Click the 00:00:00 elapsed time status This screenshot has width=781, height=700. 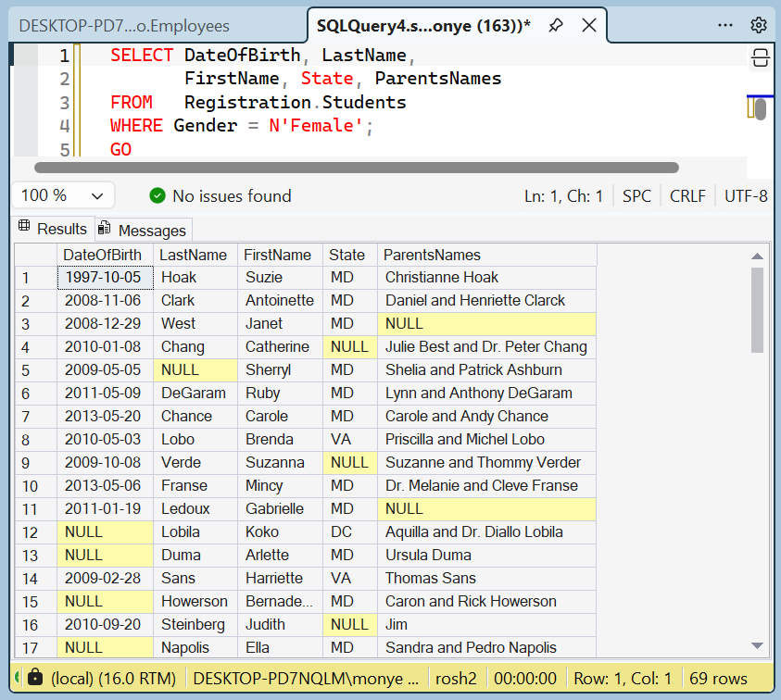click(x=525, y=678)
